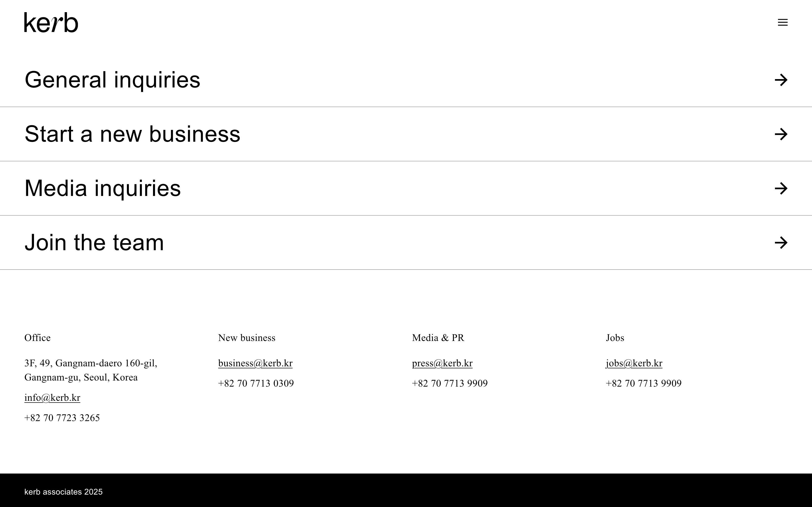Click the kerb associates 2025 footer text
This screenshot has height=507, width=812.
(63, 492)
